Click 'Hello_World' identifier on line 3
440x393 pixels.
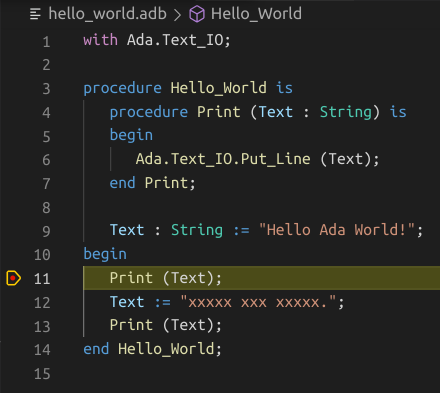coord(218,88)
